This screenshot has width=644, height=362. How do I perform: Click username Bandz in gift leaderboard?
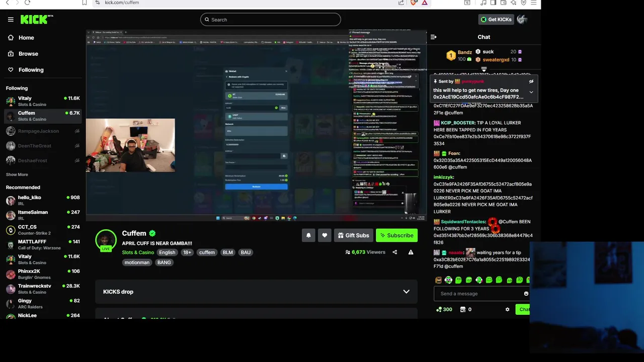(x=465, y=52)
